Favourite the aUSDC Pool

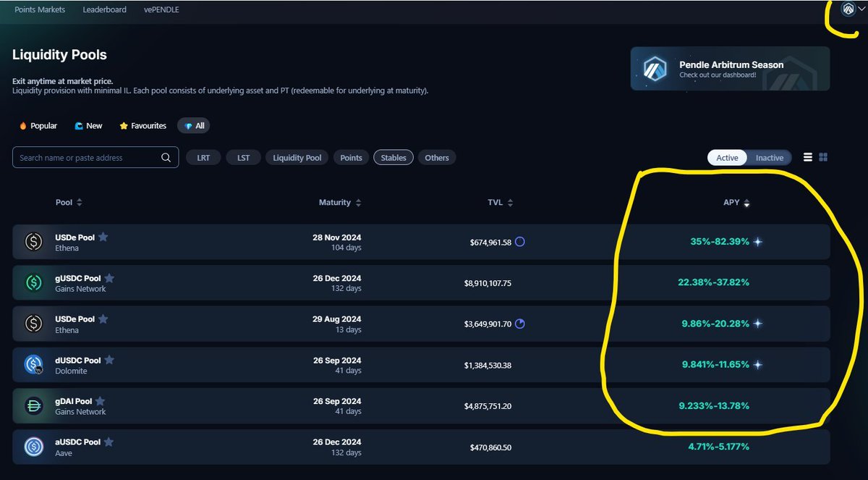(109, 442)
